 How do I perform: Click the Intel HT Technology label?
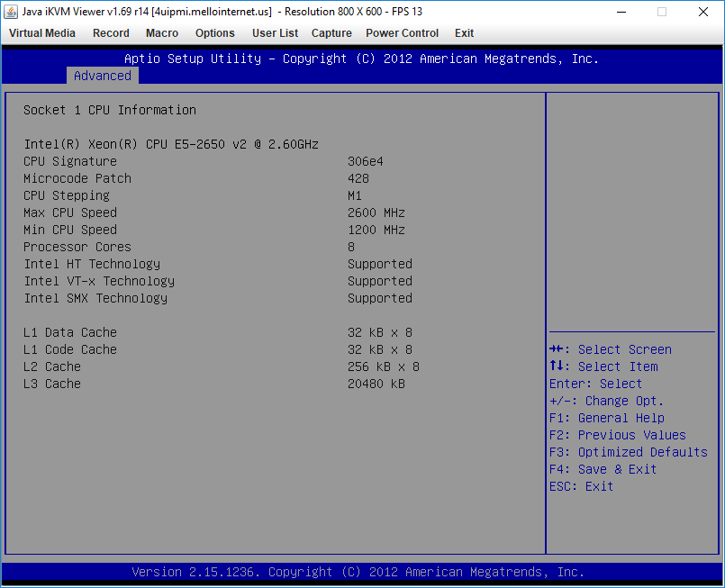(x=92, y=264)
